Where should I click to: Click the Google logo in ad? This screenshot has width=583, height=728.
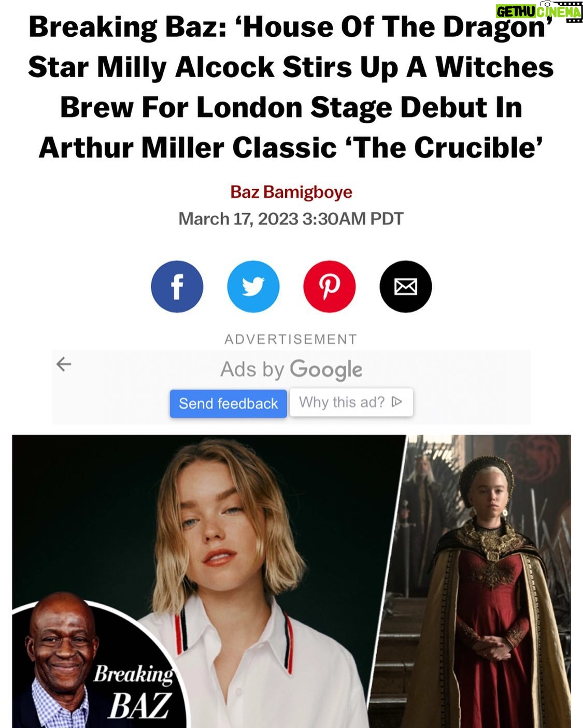(x=326, y=370)
